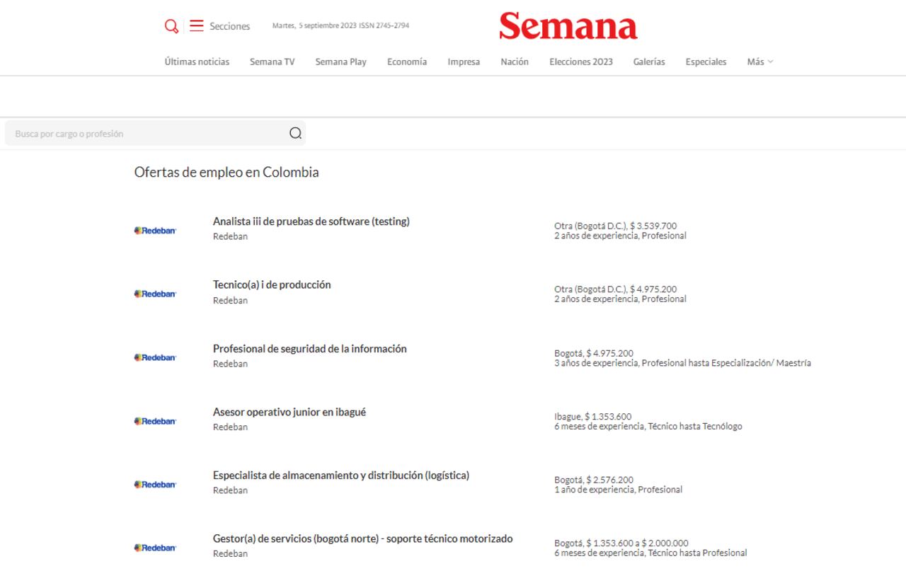Screen dimensions: 906x588
Task: Click the Redeban logo for the logistics specialist posting
Action: coord(155,483)
